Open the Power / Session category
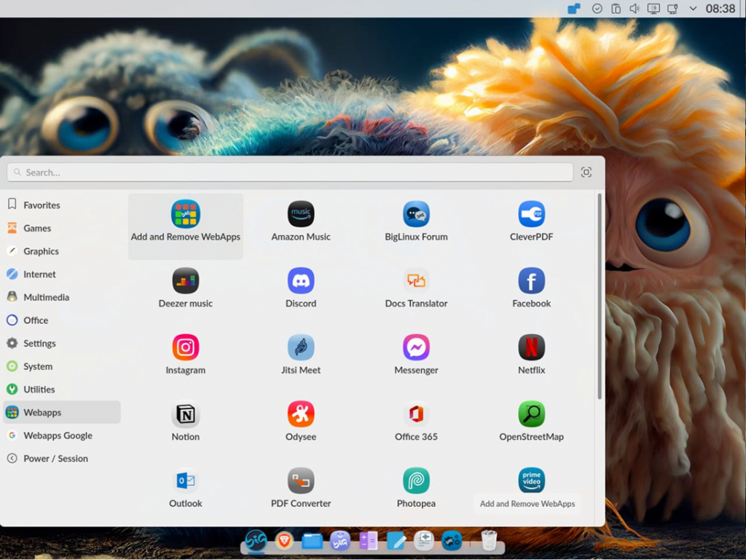 click(x=55, y=459)
